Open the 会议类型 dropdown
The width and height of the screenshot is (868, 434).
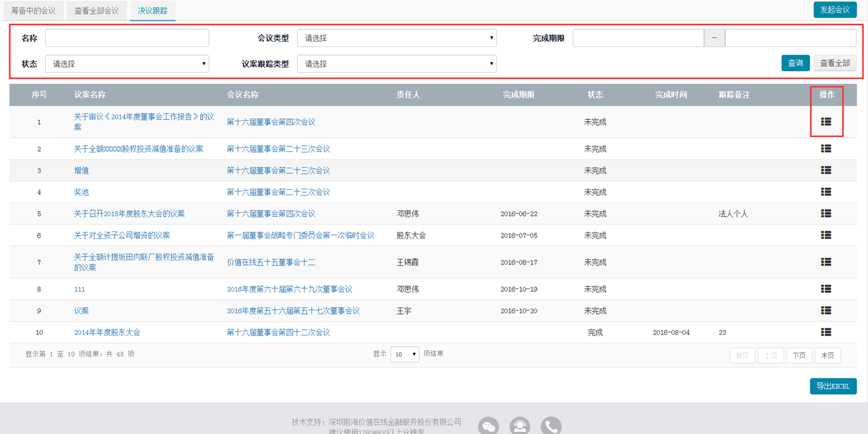[397, 38]
